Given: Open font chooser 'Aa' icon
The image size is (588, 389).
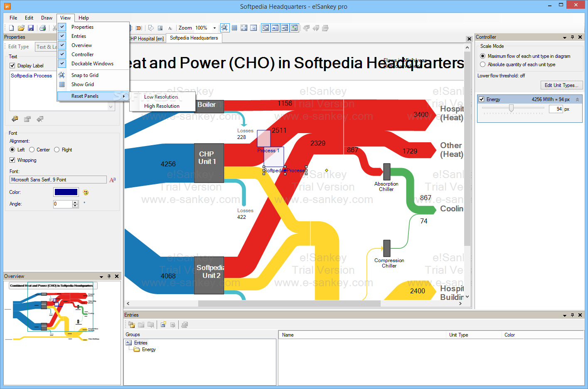Looking at the screenshot, I should click(113, 180).
